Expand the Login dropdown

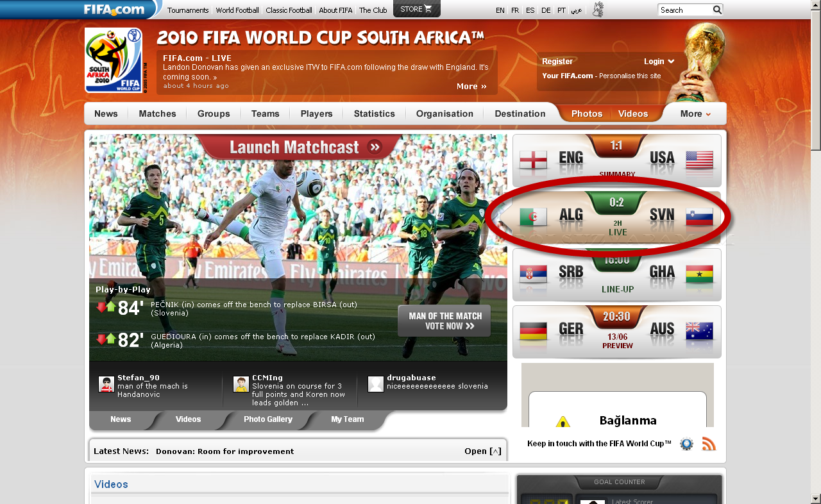659,62
